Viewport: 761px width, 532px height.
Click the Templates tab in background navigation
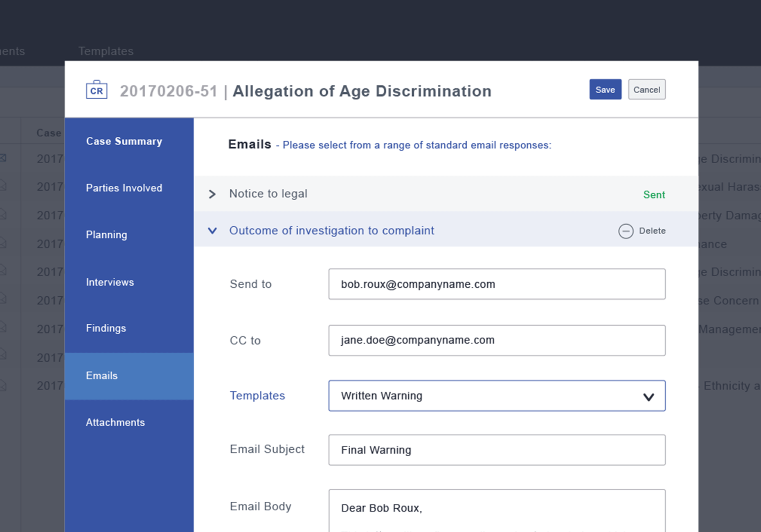(106, 51)
